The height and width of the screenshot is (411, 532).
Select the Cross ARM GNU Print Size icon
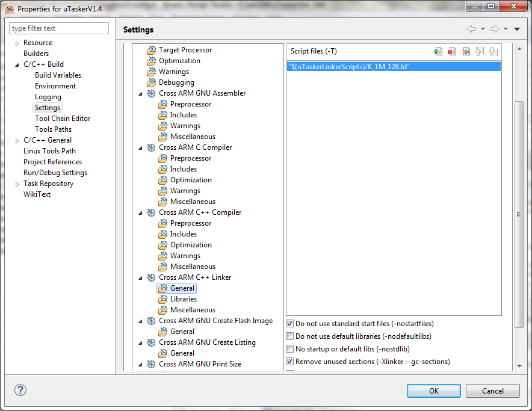pyautogui.click(x=151, y=364)
